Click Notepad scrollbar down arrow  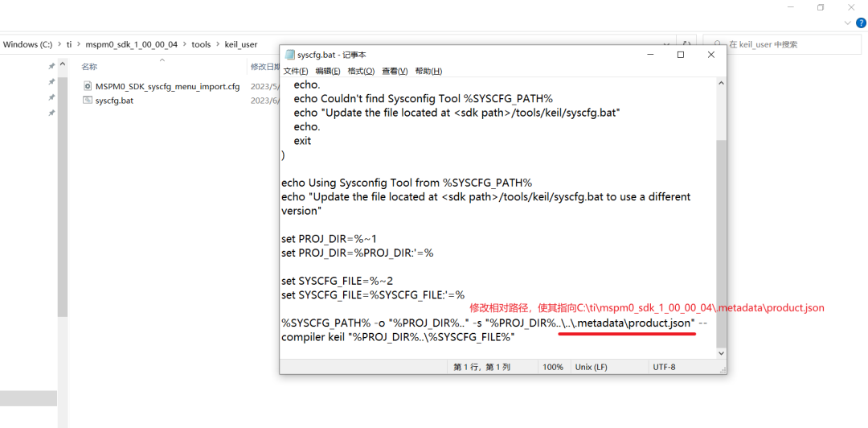[x=721, y=352]
